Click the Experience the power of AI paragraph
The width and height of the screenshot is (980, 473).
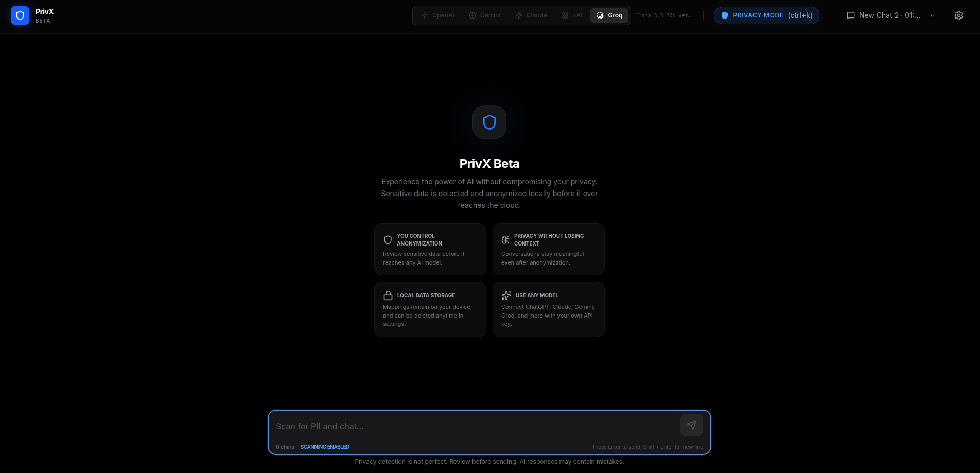point(489,194)
